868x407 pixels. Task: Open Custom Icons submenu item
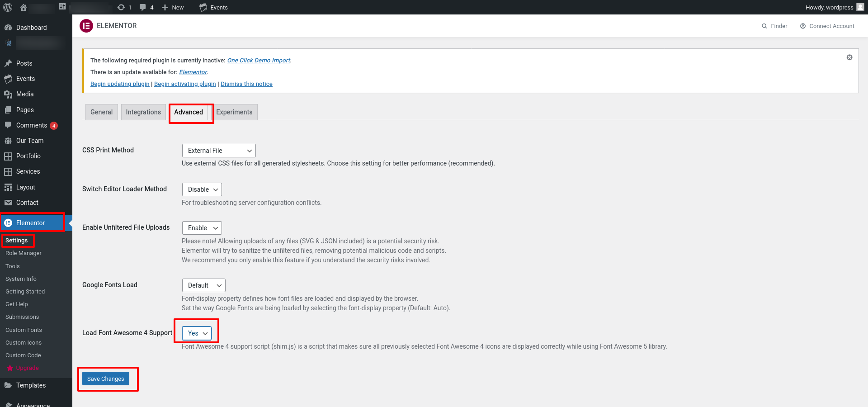(x=24, y=343)
